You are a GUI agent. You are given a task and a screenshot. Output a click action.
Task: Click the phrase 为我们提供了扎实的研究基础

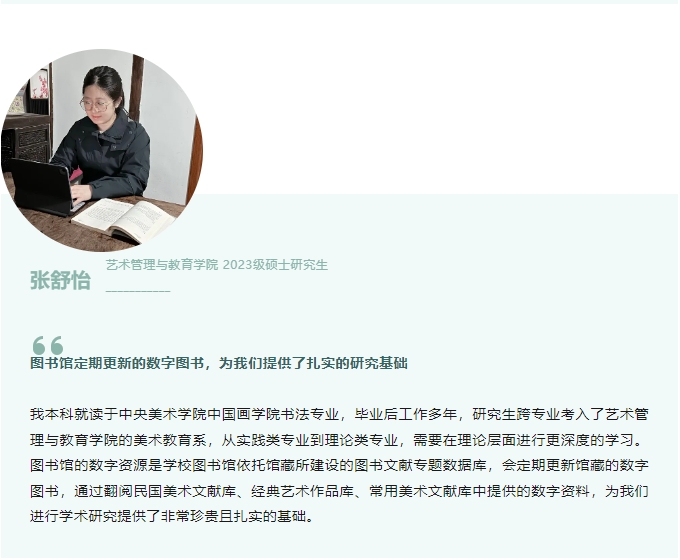pyautogui.click(x=313, y=363)
